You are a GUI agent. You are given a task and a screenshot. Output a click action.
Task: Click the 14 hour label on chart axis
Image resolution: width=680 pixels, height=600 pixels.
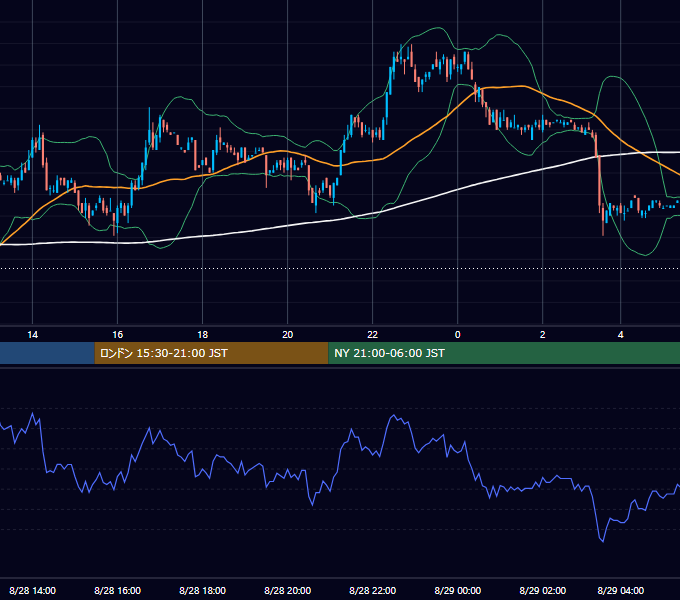[33, 335]
